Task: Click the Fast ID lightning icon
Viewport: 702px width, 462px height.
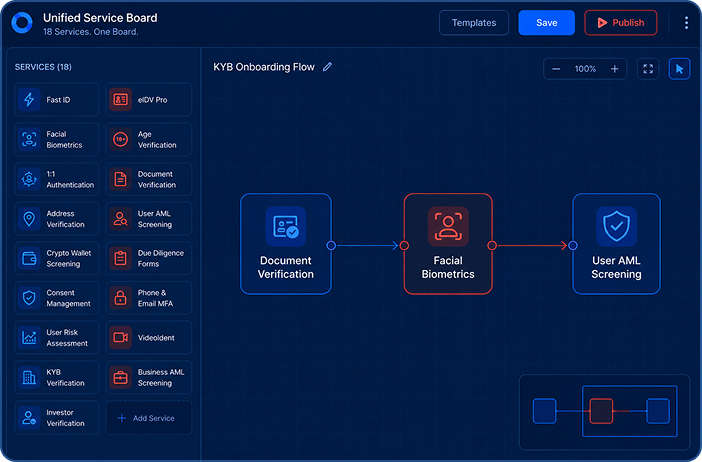Action: [29, 99]
